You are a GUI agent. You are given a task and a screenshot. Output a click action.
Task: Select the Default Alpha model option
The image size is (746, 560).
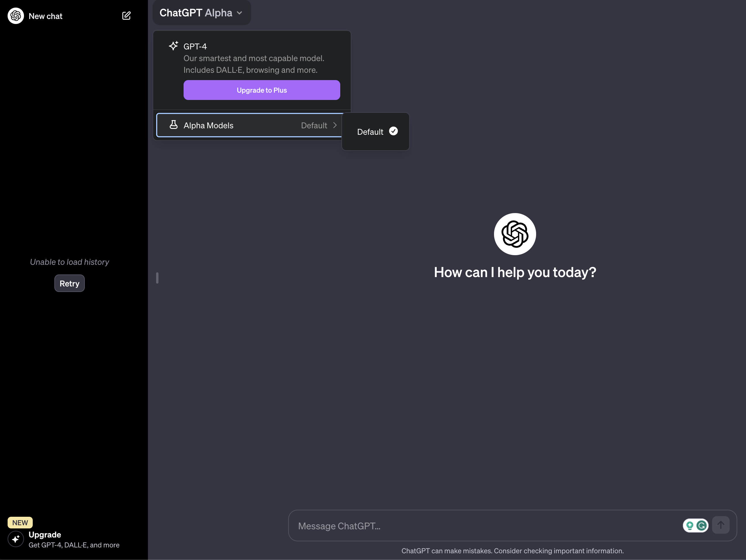(375, 131)
